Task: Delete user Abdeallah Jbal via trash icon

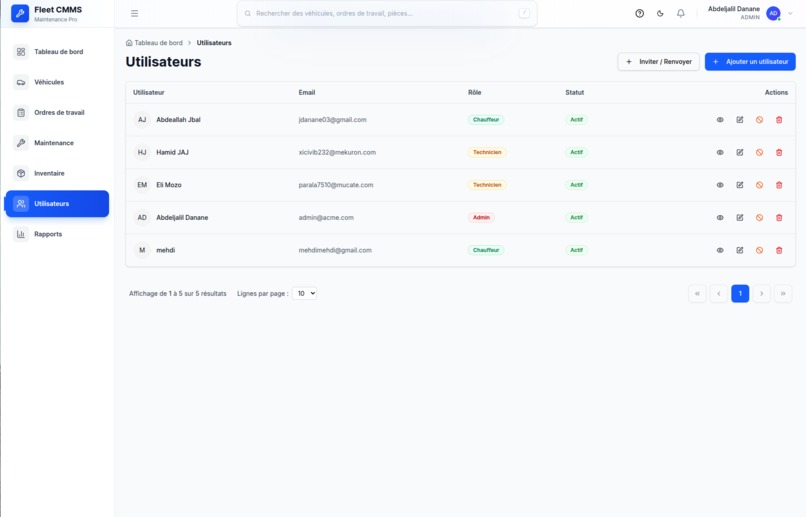Action: (779, 120)
